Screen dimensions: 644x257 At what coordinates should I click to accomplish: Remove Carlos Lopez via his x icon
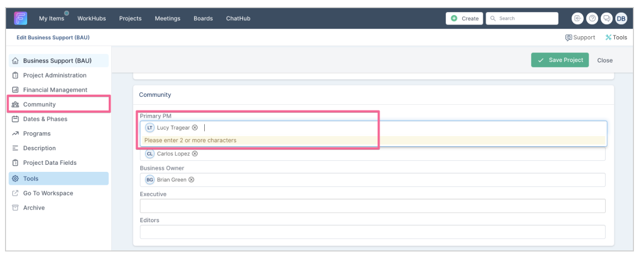[195, 154]
